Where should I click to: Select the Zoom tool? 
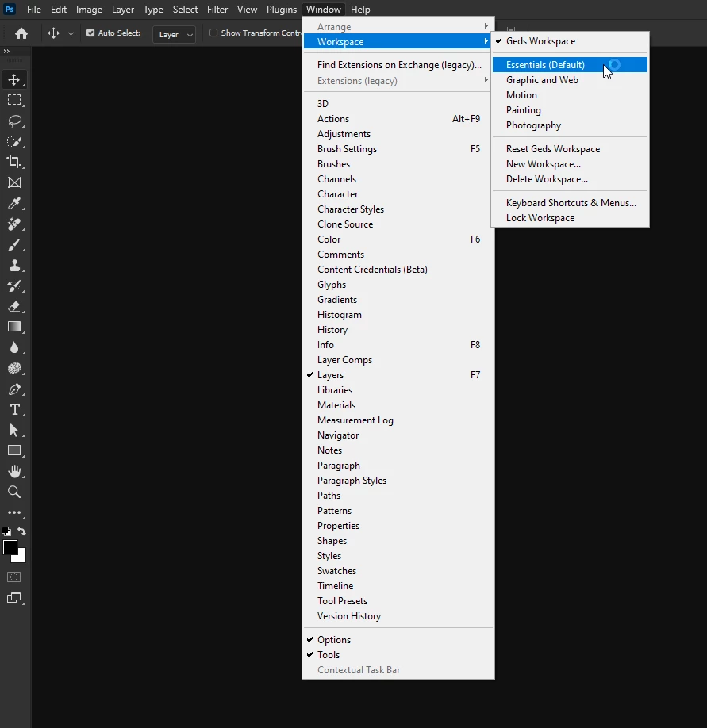14,492
